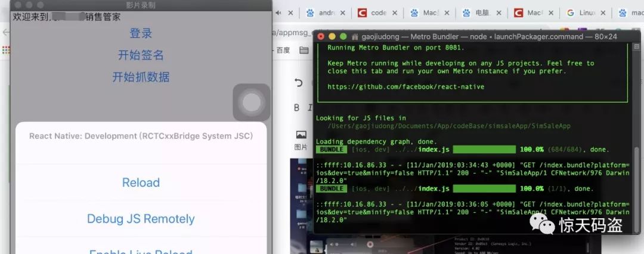
Task: Click the 03:34:43 GET request log line
Action: pyautogui.click(x=472, y=173)
